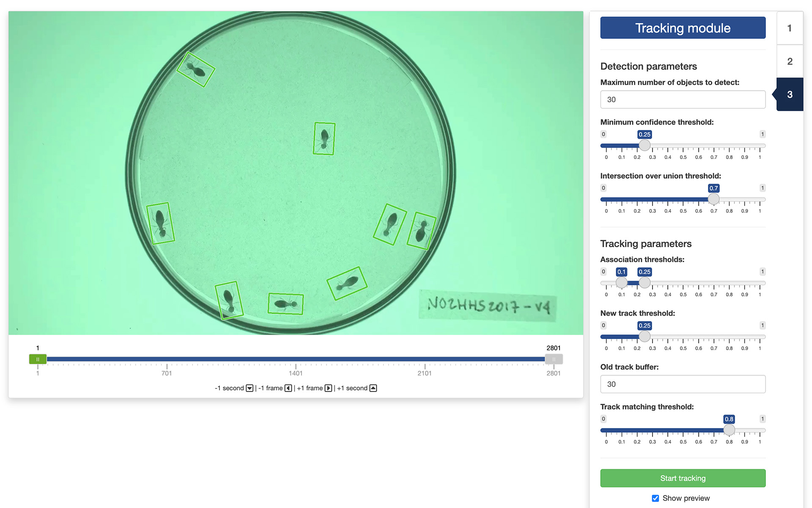This screenshot has height=508, width=812.
Task: Select tab 3 in the side panel
Action: coord(790,94)
